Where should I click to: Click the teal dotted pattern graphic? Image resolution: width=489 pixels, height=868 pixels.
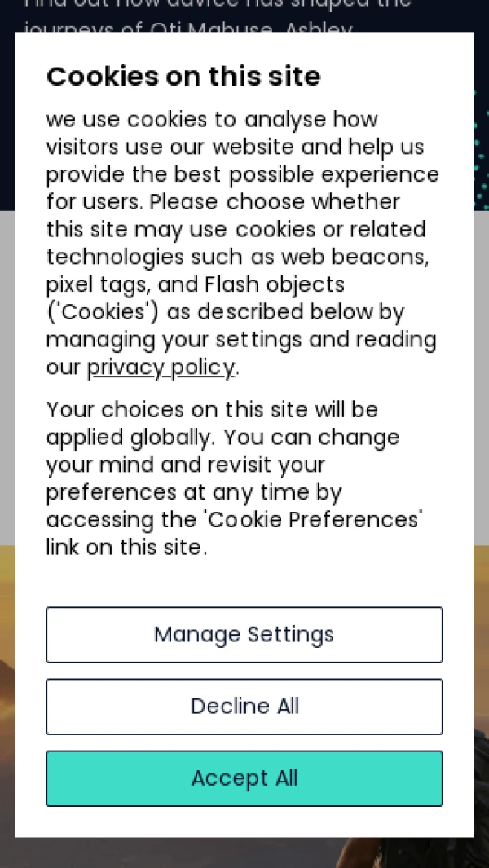point(482,155)
